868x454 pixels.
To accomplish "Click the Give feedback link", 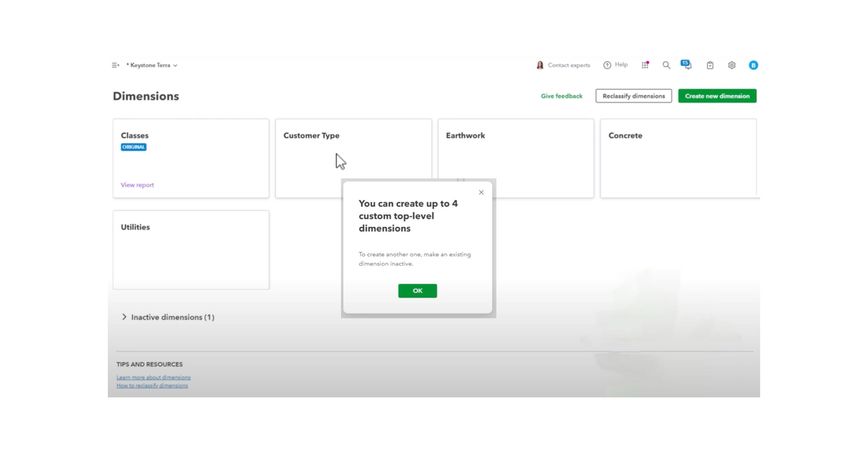I will (561, 96).
